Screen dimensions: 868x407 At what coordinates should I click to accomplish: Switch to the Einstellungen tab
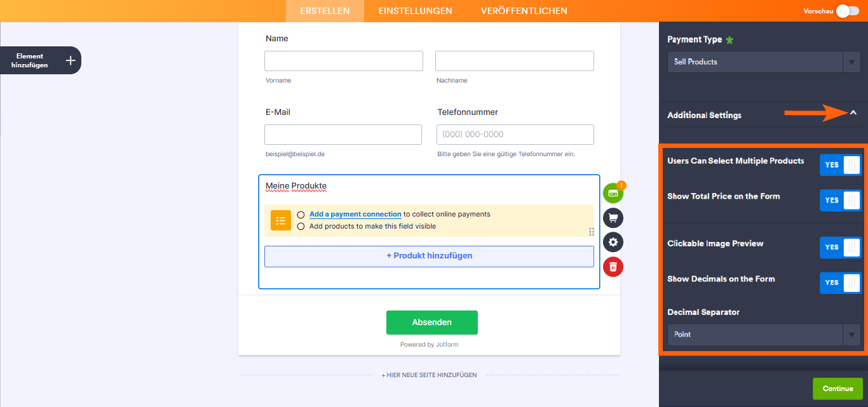(415, 11)
